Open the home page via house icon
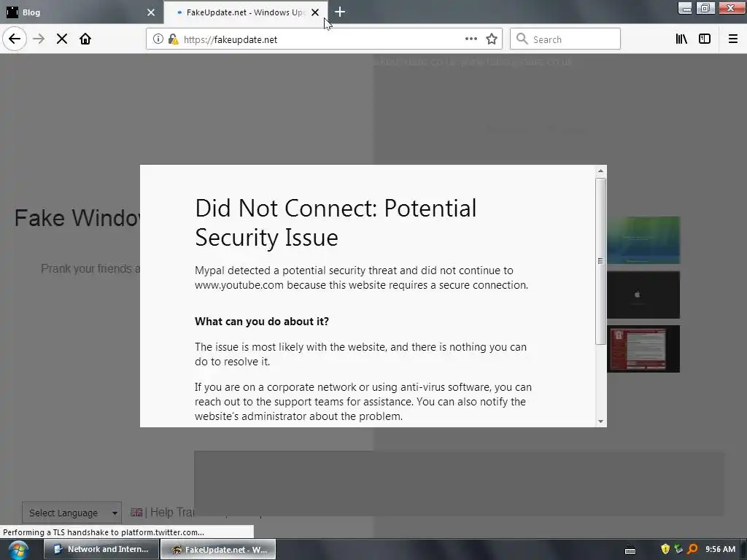The image size is (747, 560). (85, 39)
